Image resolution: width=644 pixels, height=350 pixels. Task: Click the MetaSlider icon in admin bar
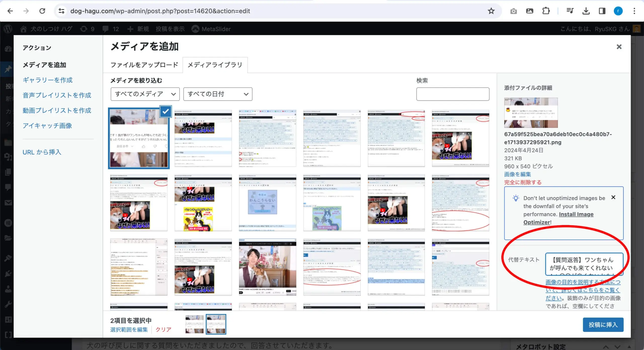pyautogui.click(x=195, y=29)
